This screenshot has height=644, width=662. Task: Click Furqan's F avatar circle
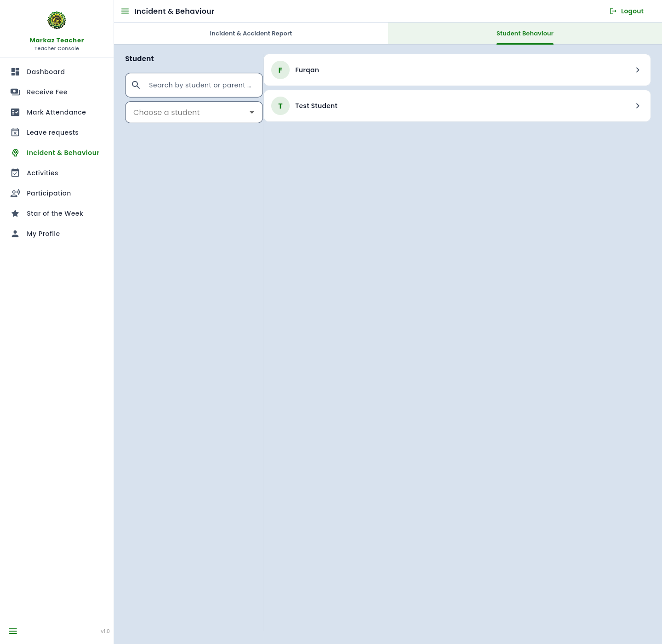coord(280,70)
